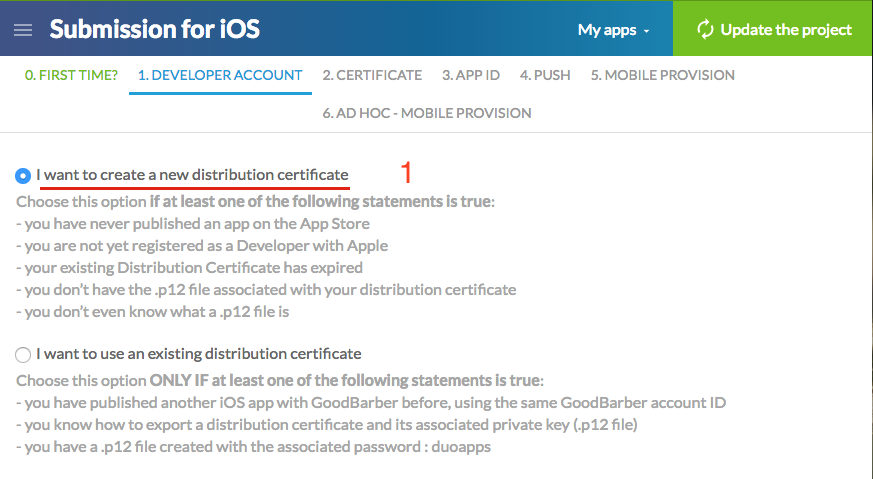Switch to the 2. CERTIFICATE tab
Screen dimensions: 873x479
pyautogui.click(x=372, y=75)
